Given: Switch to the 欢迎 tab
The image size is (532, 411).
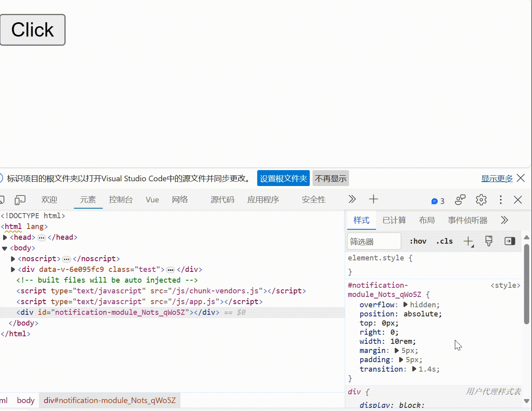Looking at the screenshot, I should point(49,200).
